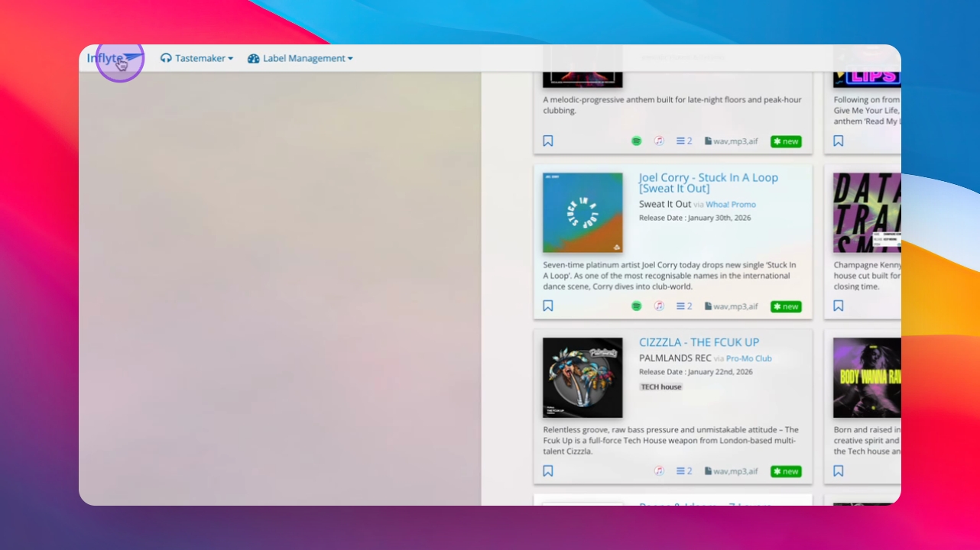This screenshot has width=980, height=550.
Task: Click file formats icon on melodic-progressive anthem card
Action: click(732, 141)
